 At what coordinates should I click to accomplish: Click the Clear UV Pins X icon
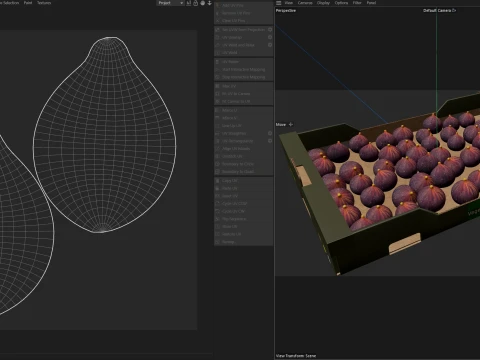[x=218, y=21]
